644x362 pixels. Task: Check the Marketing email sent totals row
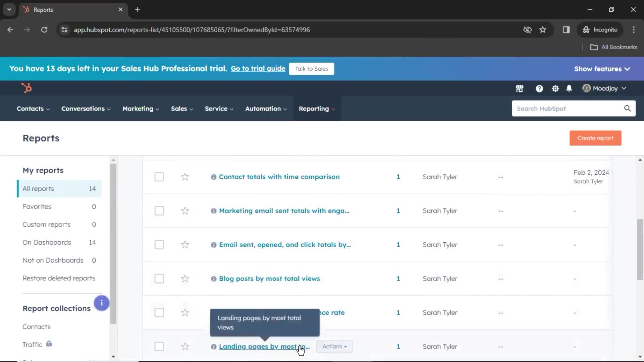pyautogui.click(x=159, y=210)
